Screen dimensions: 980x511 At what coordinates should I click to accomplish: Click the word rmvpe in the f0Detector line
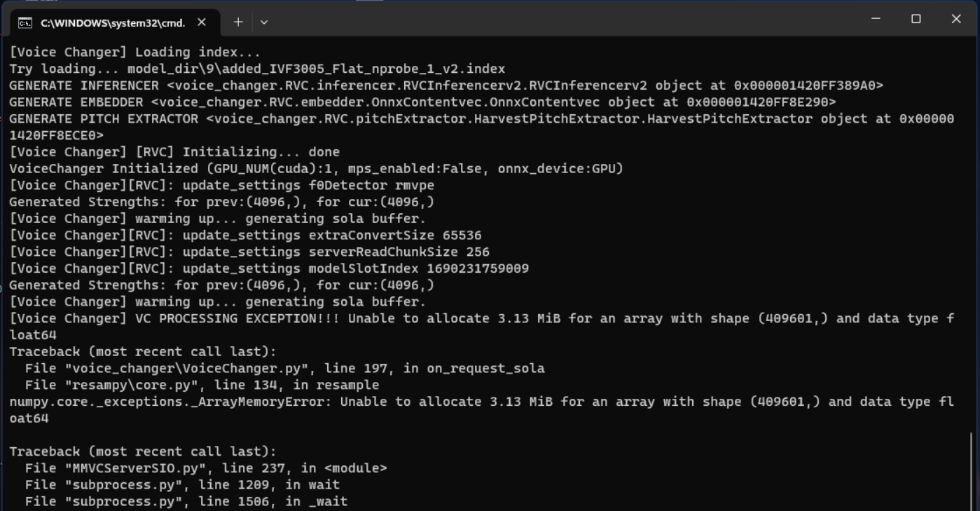click(x=418, y=185)
